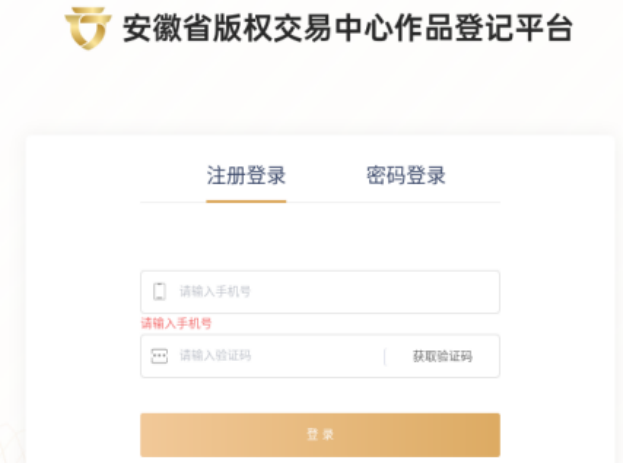Click the mobile phone icon

tap(159, 292)
